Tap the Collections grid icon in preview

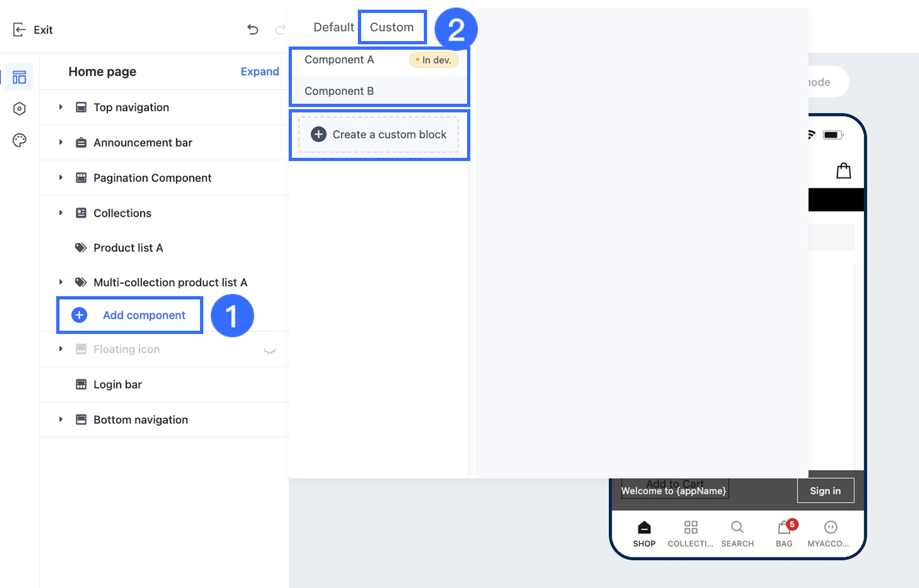click(x=690, y=527)
